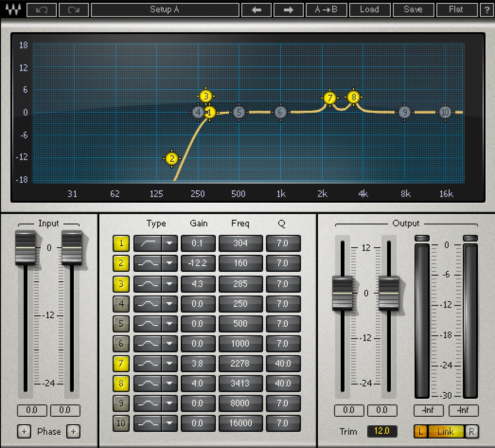This screenshot has width=495, height=448.
Task: Toggle right channel Phase invert button
Action: (73, 431)
